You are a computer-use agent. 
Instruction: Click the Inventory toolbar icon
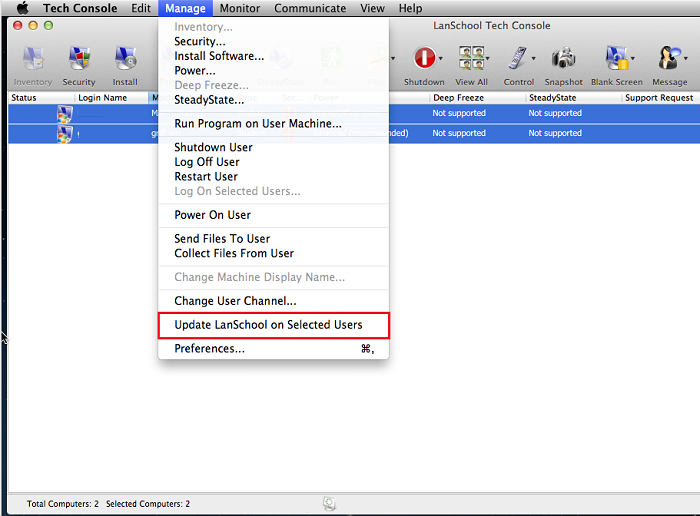tap(33, 59)
